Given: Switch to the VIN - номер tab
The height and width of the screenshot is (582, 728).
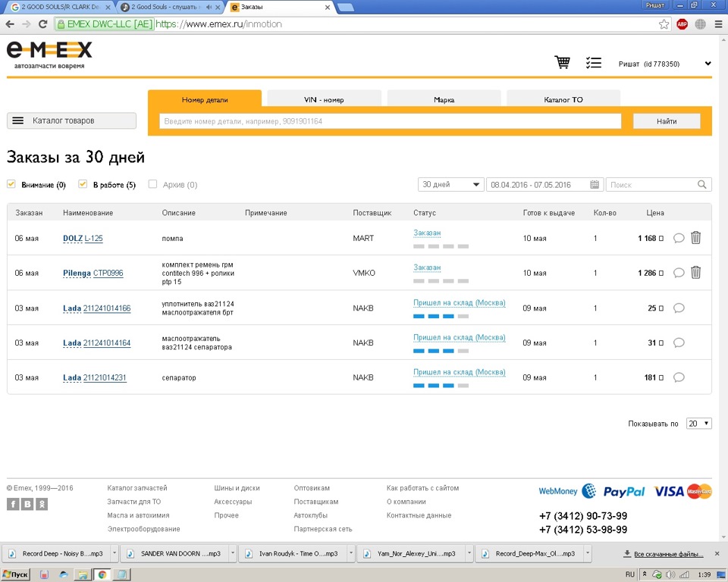Looking at the screenshot, I should click(x=324, y=99).
